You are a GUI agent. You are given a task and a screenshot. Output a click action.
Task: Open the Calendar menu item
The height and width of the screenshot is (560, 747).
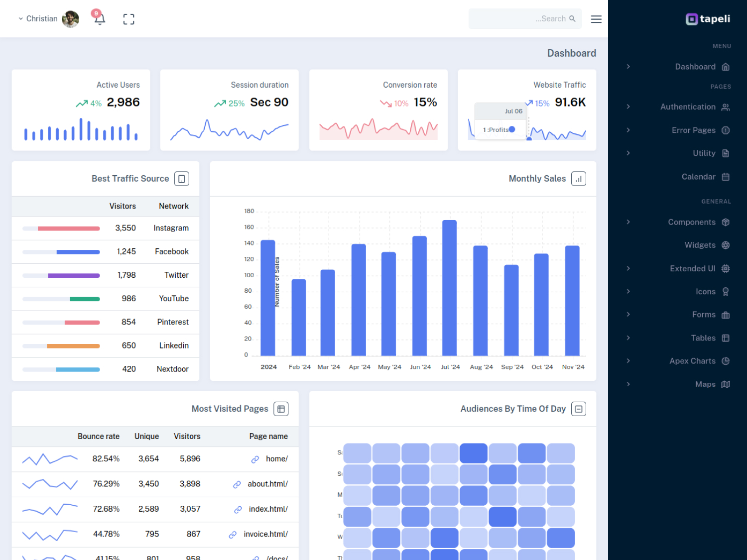698,177
